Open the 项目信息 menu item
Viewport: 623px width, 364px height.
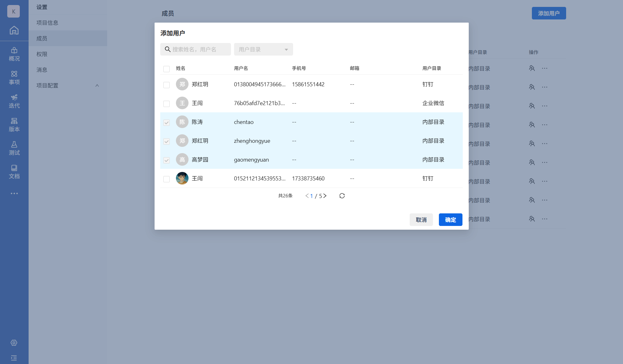tap(47, 23)
